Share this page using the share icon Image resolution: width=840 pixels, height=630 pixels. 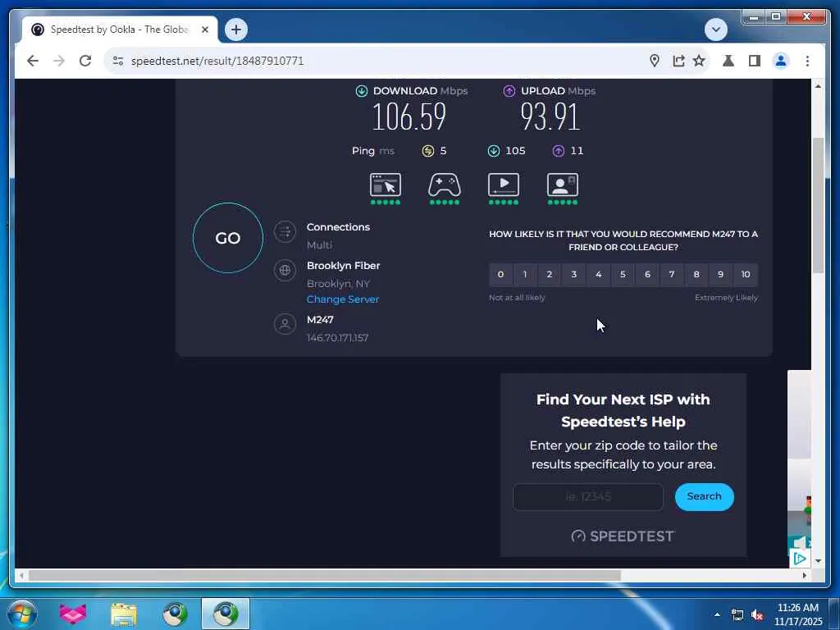click(x=678, y=61)
